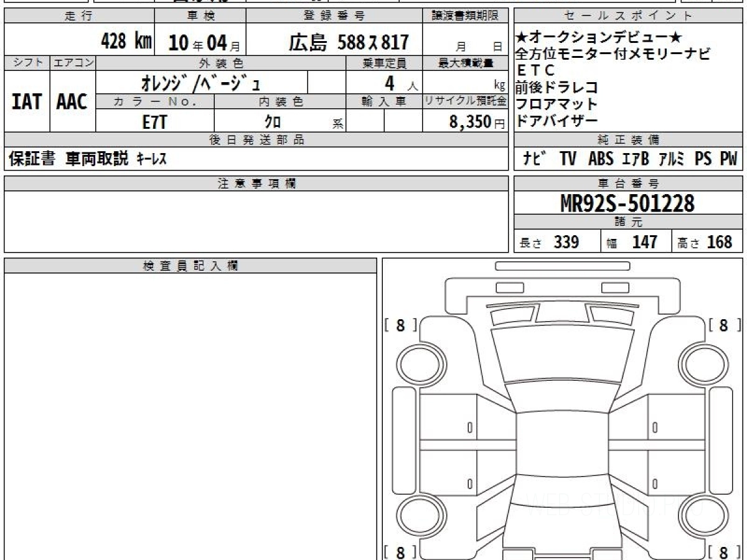Click the "車台番号" header
This screenshot has height=560, width=747.
click(629, 184)
